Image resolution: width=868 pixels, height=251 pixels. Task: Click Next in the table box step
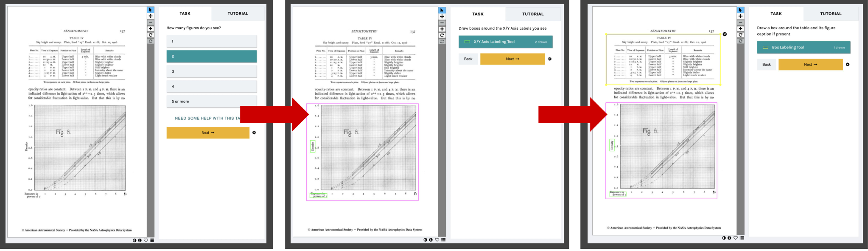(810, 65)
